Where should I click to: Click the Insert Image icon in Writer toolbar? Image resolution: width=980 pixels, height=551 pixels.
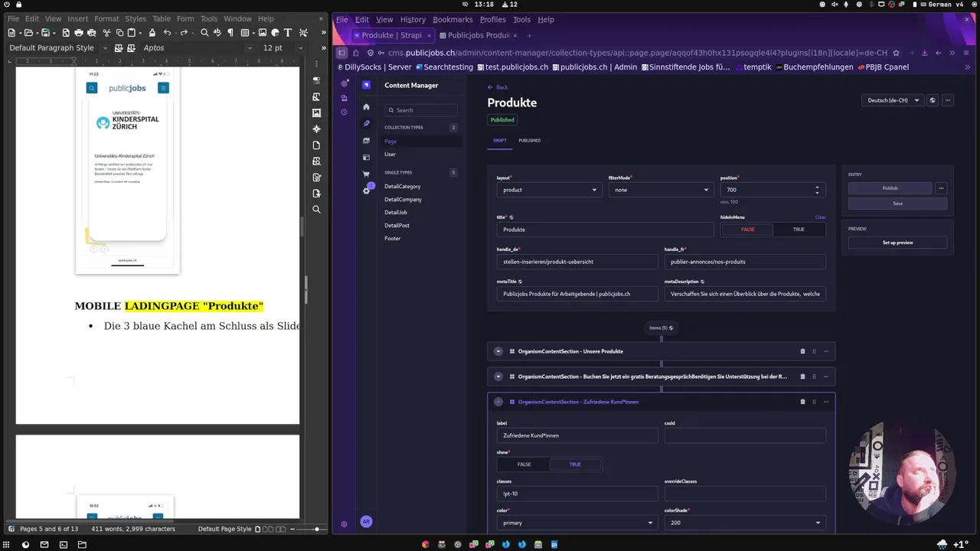(263, 33)
